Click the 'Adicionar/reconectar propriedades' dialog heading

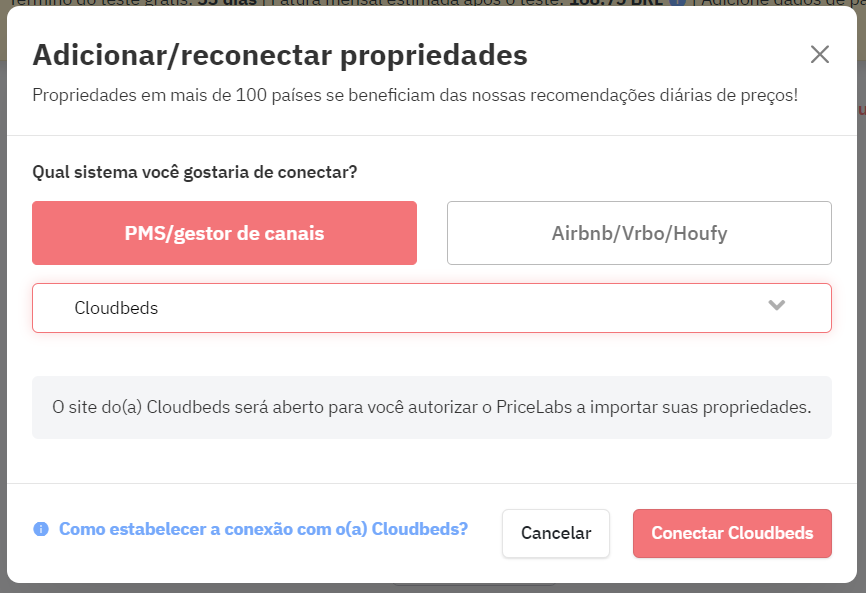tap(280, 55)
